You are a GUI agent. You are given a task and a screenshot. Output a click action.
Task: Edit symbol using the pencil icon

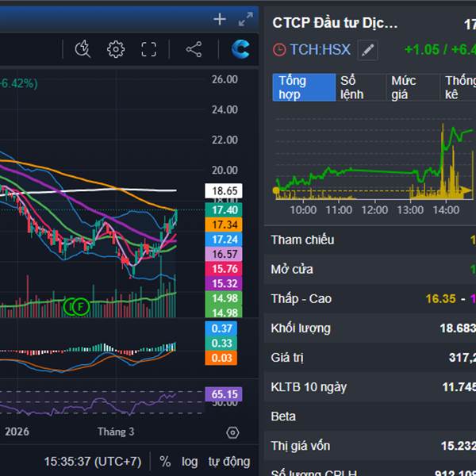[x=367, y=50]
